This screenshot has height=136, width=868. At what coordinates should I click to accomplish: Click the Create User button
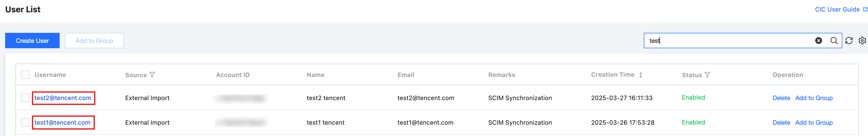[x=32, y=41]
